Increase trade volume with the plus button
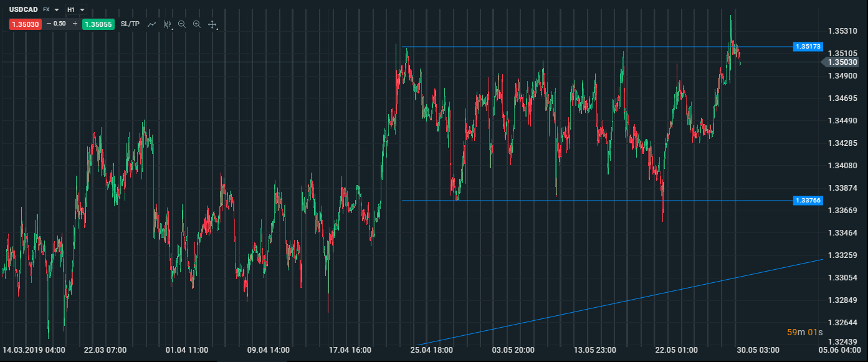868x362 pixels. [75, 24]
